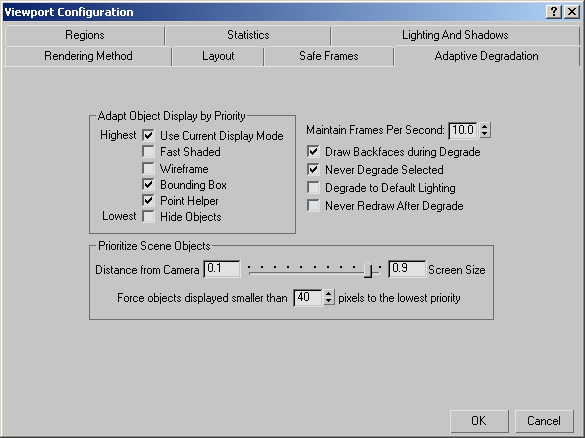Disable Draw Backfaces during Degrade

click(313, 151)
